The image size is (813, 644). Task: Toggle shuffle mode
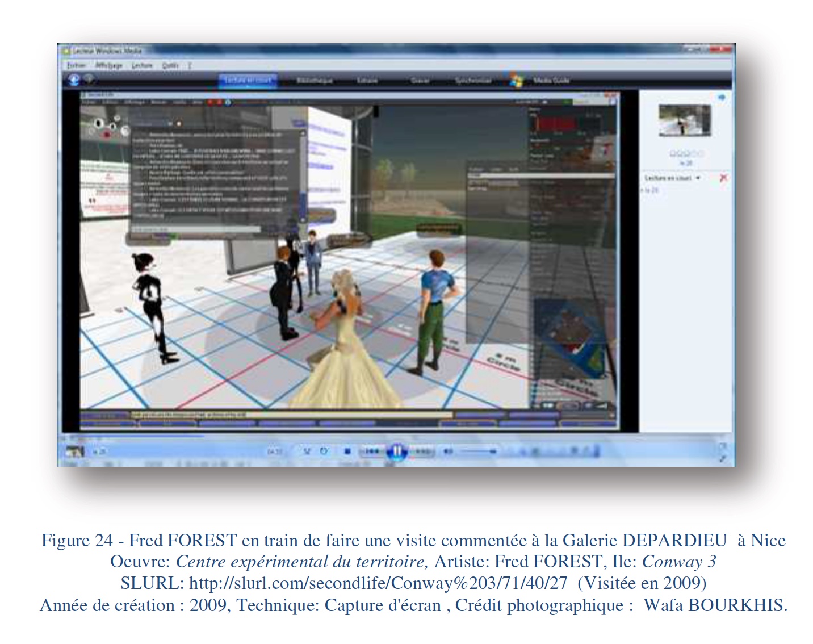tap(307, 451)
